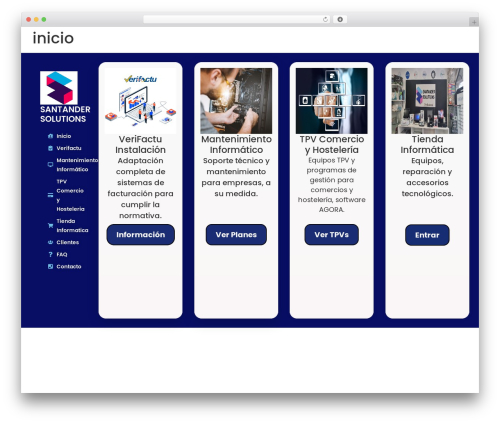The height and width of the screenshot is (423, 500).
Task: Open Verifactu in the sidebar menu
Action: (69, 148)
